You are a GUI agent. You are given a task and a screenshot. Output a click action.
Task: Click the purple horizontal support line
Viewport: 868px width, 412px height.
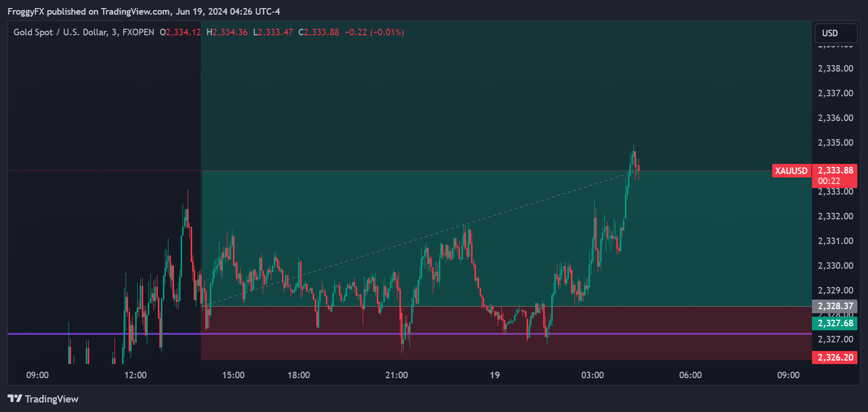pyautogui.click(x=410, y=334)
